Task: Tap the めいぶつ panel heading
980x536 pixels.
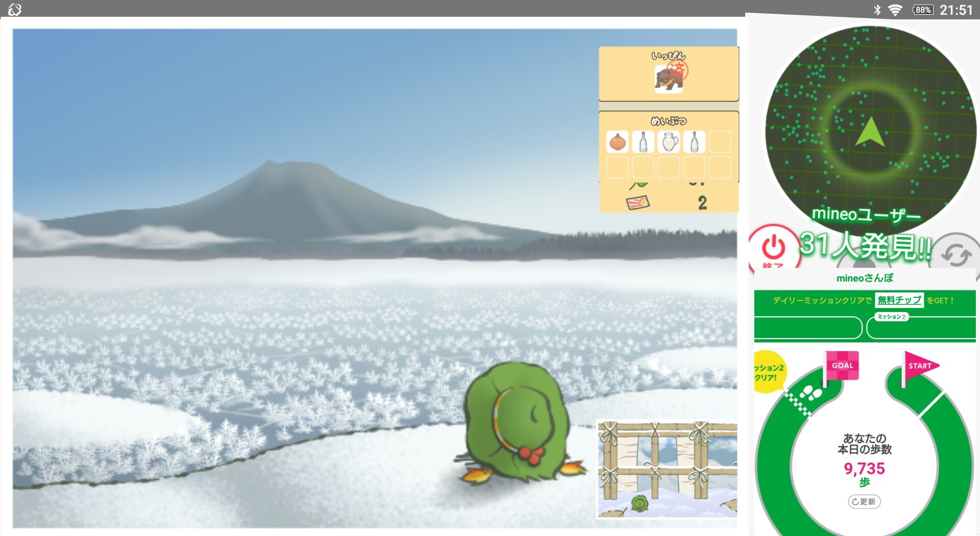Action: pos(669,121)
